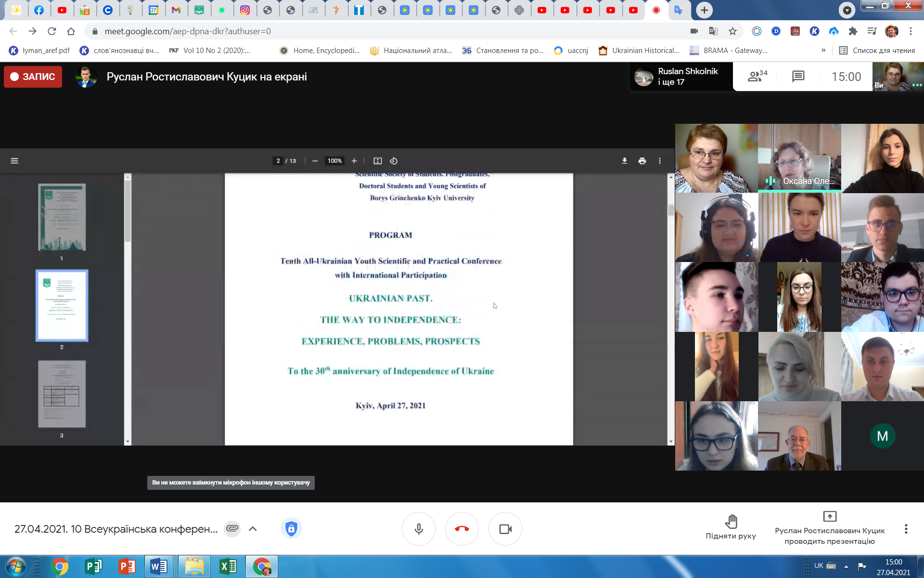The height and width of the screenshot is (578, 924).
Task: Click the Raise hand button
Action: coord(731,527)
